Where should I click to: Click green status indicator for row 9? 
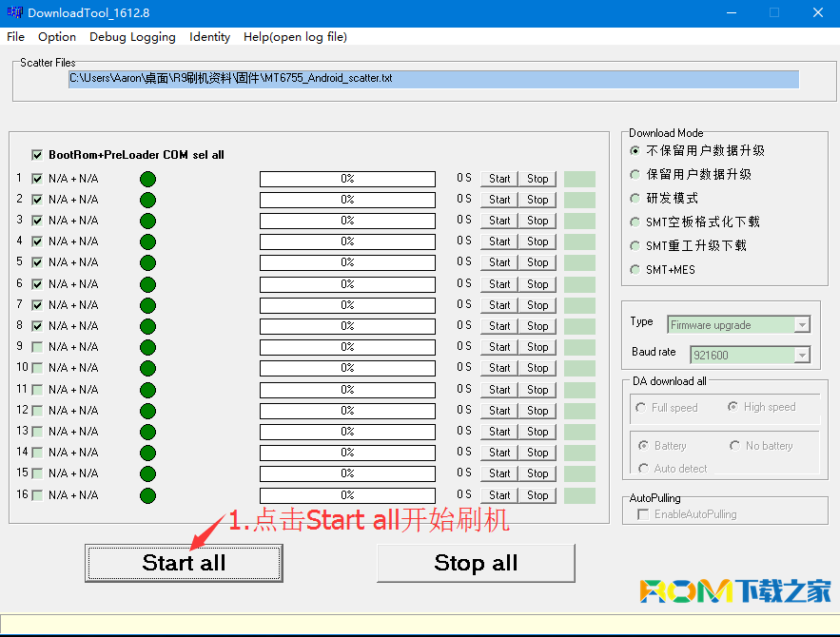click(147, 347)
